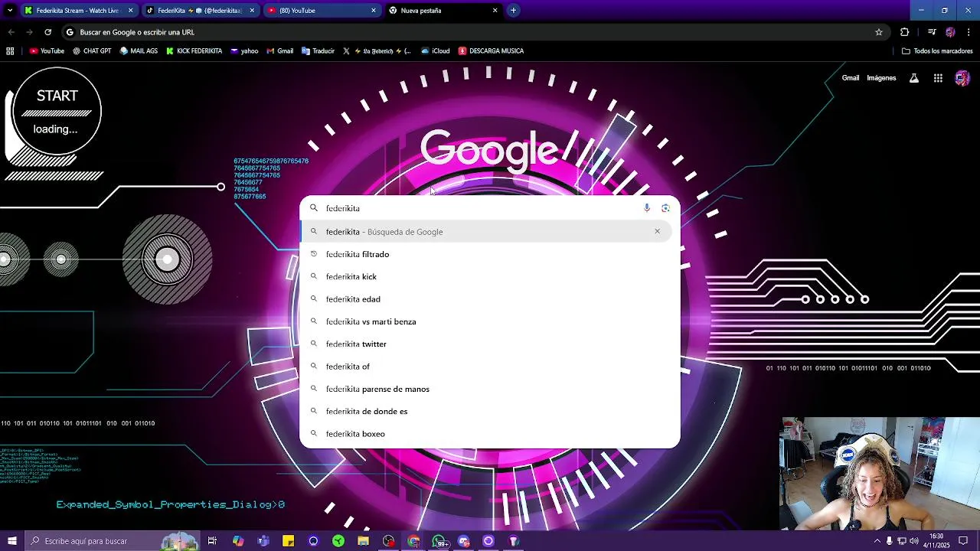Open the Windows notification center
The width and height of the screenshot is (980, 551).
point(963,541)
